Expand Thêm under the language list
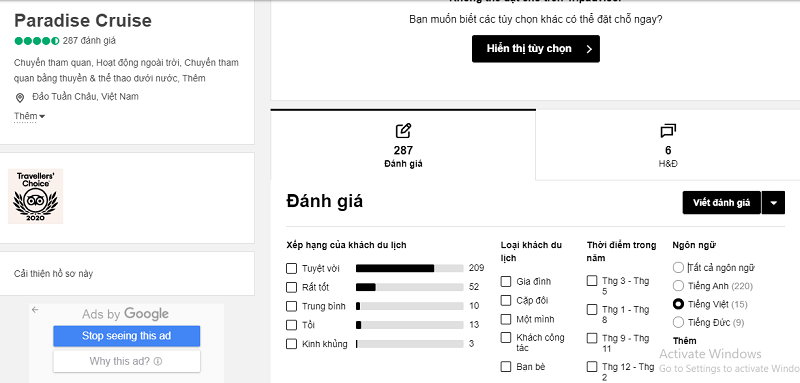 (x=685, y=341)
